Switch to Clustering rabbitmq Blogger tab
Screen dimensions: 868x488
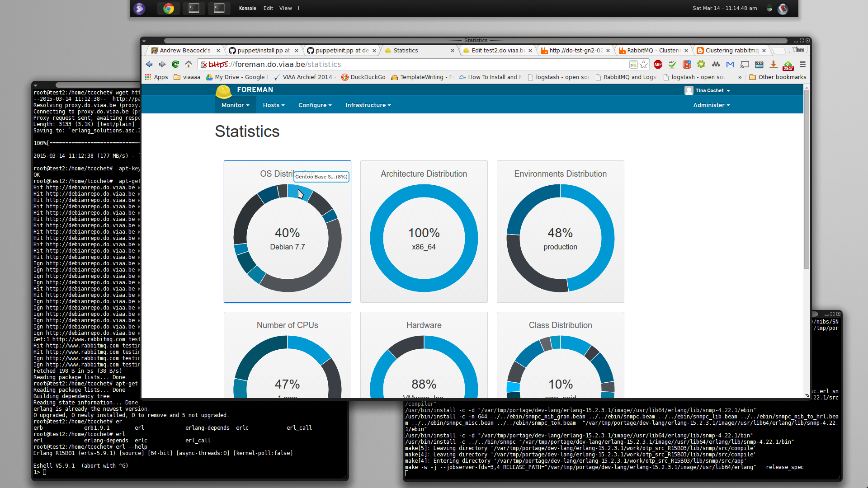click(x=731, y=51)
